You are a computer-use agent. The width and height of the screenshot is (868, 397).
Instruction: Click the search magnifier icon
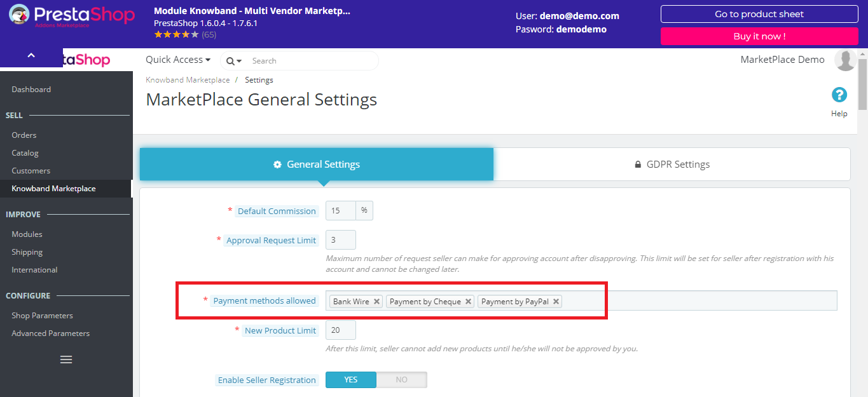coord(230,61)
